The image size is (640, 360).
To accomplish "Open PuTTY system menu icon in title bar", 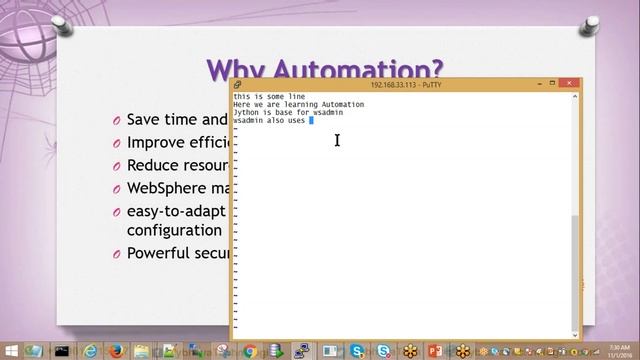I will coord(238,84).
